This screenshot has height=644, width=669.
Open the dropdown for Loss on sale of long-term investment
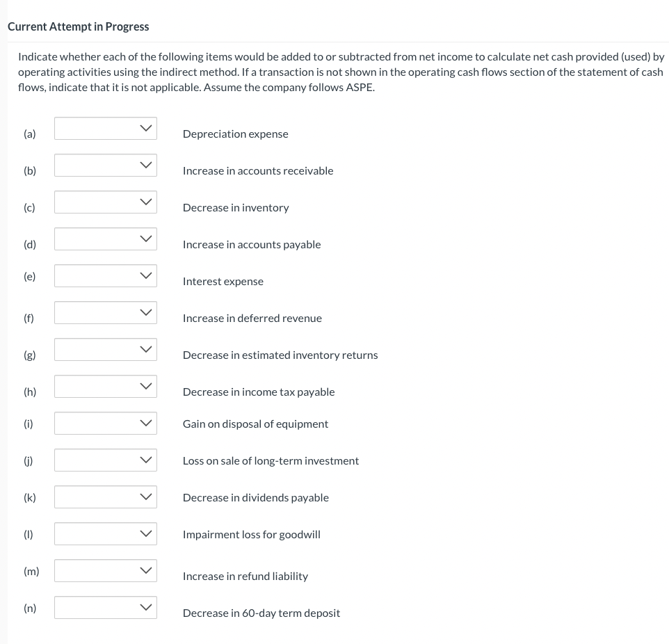[105, 460]
